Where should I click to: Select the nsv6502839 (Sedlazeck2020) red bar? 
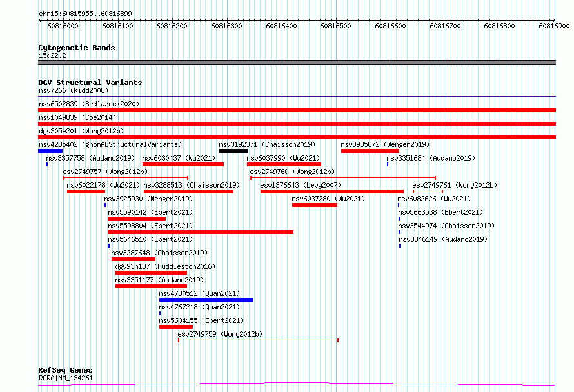point(297,110)
